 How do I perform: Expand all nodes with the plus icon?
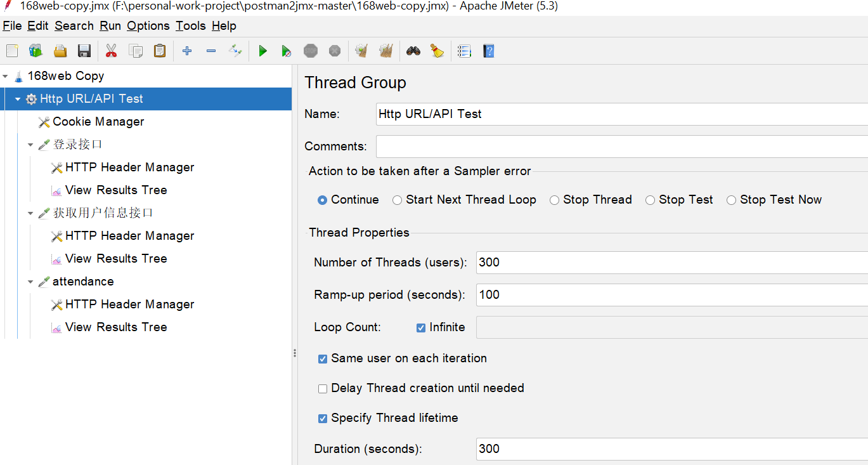pos(187,51)
